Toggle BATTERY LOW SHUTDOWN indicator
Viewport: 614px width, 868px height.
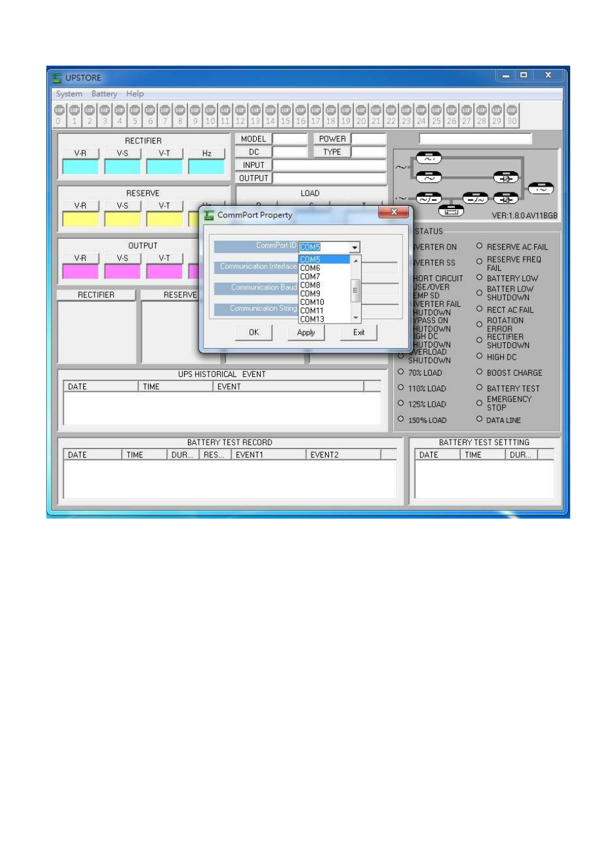coord(479,293)
